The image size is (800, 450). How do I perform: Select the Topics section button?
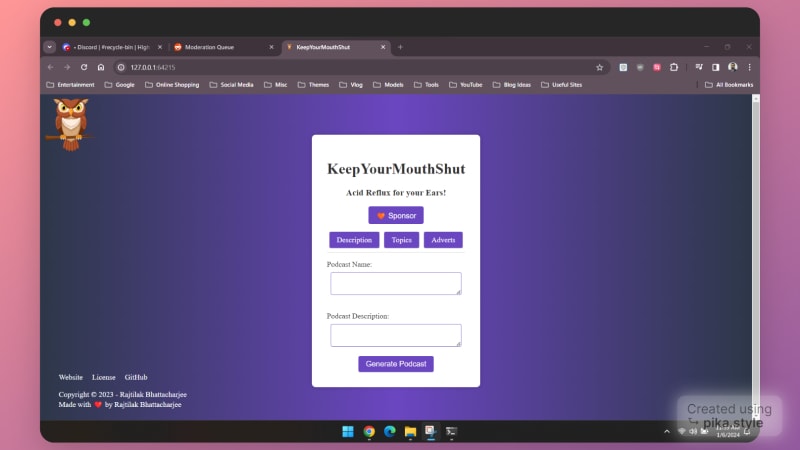401,240
